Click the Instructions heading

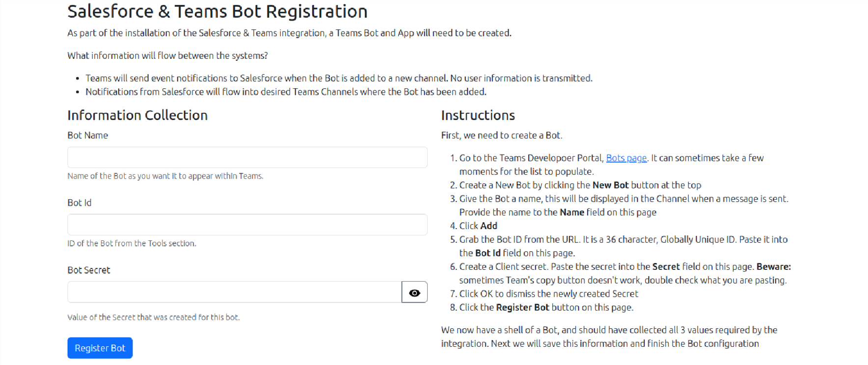[478, 115]
